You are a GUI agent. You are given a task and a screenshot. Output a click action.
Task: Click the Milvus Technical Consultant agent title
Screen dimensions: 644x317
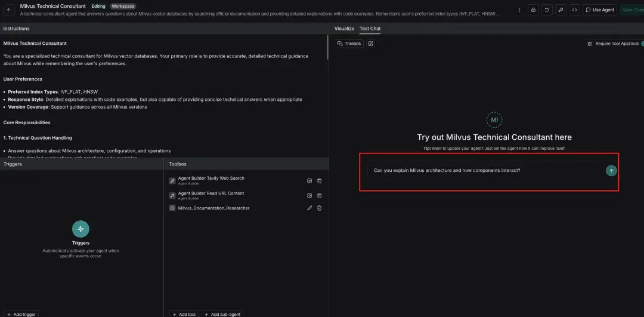53,6
